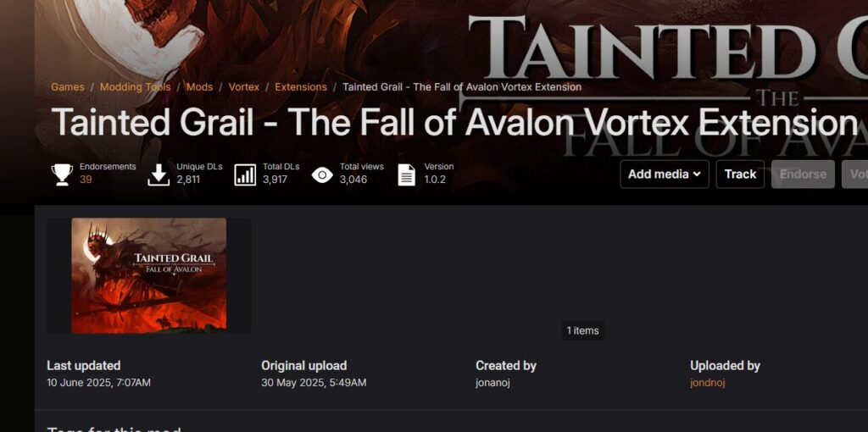
Task: Click the mod title heading text
Action: click(x=454, y=122)
